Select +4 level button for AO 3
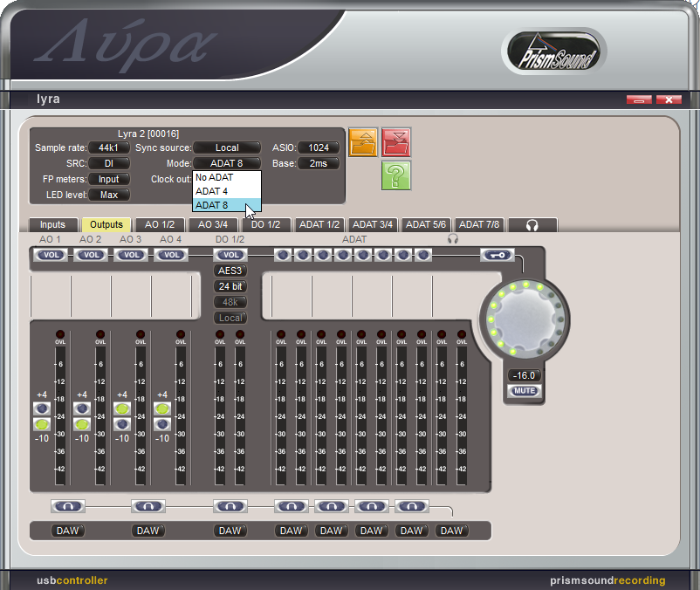The width and height of the screenshot is (700, 590). 122,408
